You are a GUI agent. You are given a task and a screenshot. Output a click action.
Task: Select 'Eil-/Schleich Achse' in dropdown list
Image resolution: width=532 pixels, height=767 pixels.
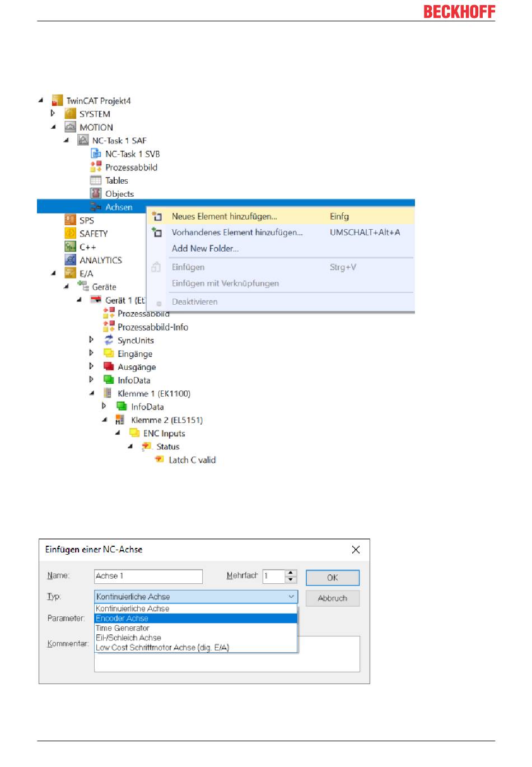(x=195, y=638)
